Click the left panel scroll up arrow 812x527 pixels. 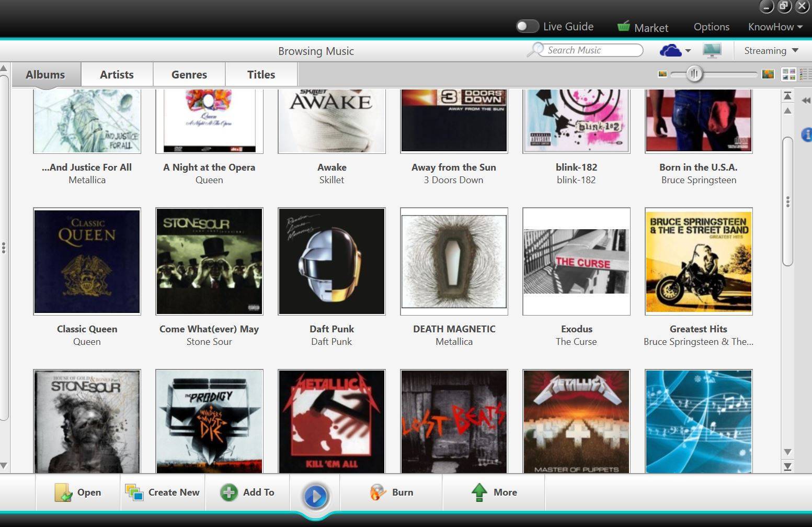tap(4, 69)
